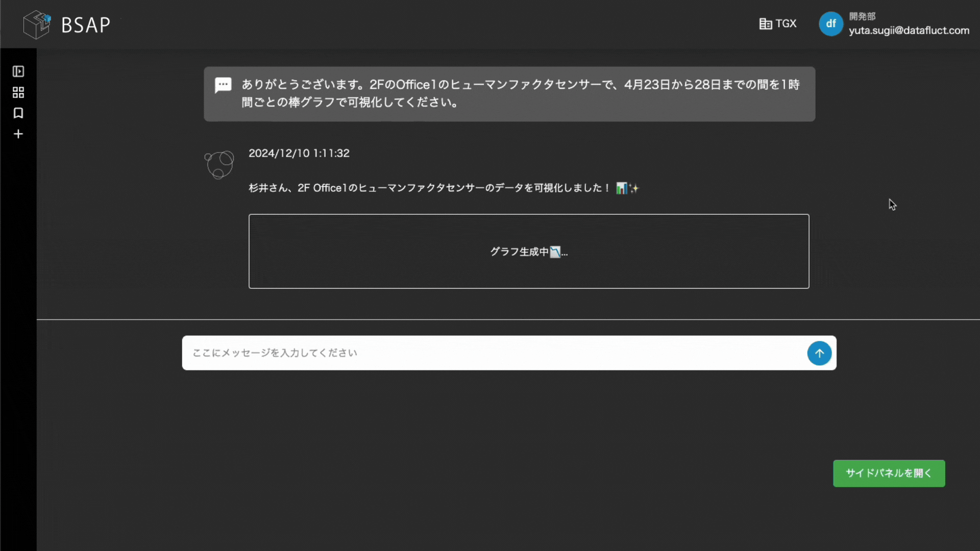The width and height of the screenshot is (980, 551).
Task: Start a new chat with the plus icon
Action: click(x=18, y=134)
